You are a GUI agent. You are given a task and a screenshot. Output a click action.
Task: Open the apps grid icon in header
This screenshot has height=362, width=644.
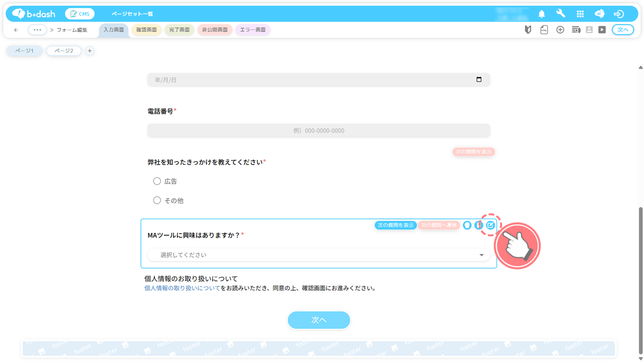click(580, 14)
